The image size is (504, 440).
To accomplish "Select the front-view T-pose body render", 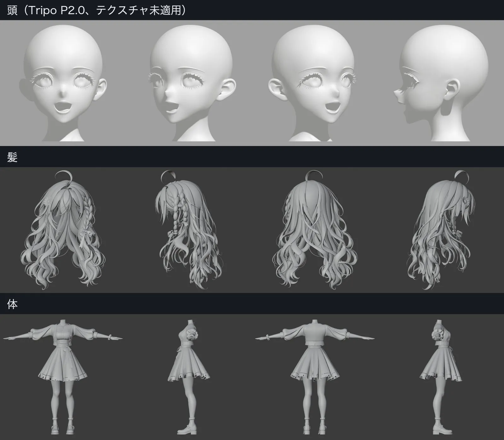I will pos(63,378).
